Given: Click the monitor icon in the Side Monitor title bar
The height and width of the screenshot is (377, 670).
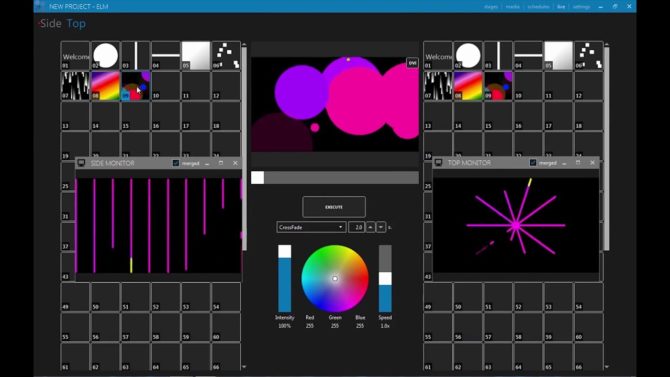Looking at the screenshot, I should click(x=81, y=163).
